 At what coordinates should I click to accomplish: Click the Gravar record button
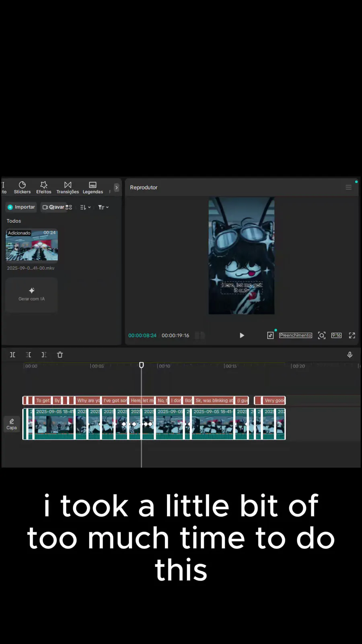pos(53,207)
